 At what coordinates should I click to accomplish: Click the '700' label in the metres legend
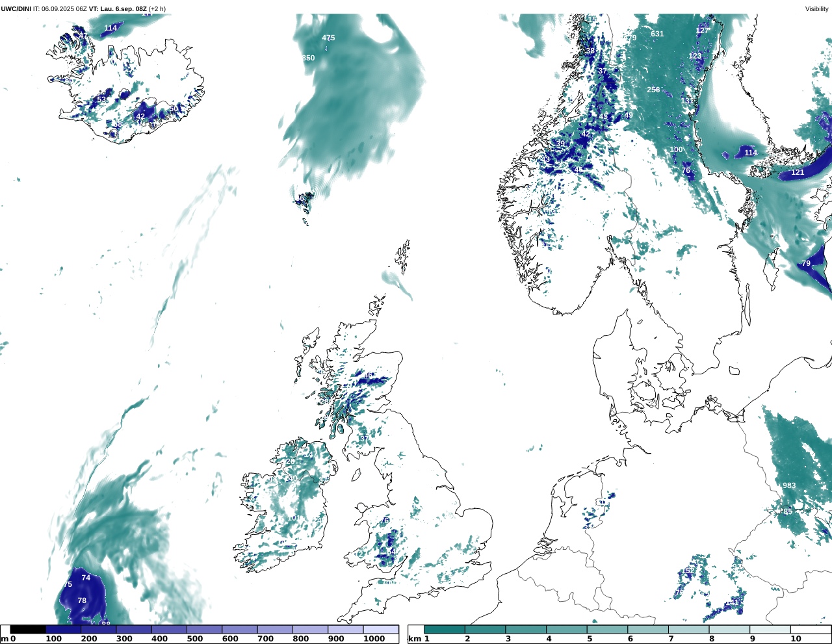[266, 639]
